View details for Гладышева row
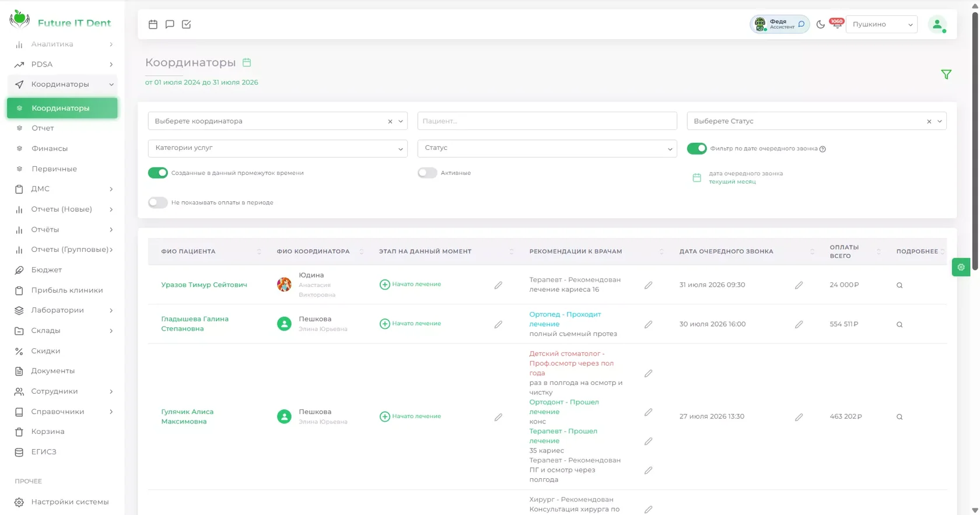 (x=900, y=324)
